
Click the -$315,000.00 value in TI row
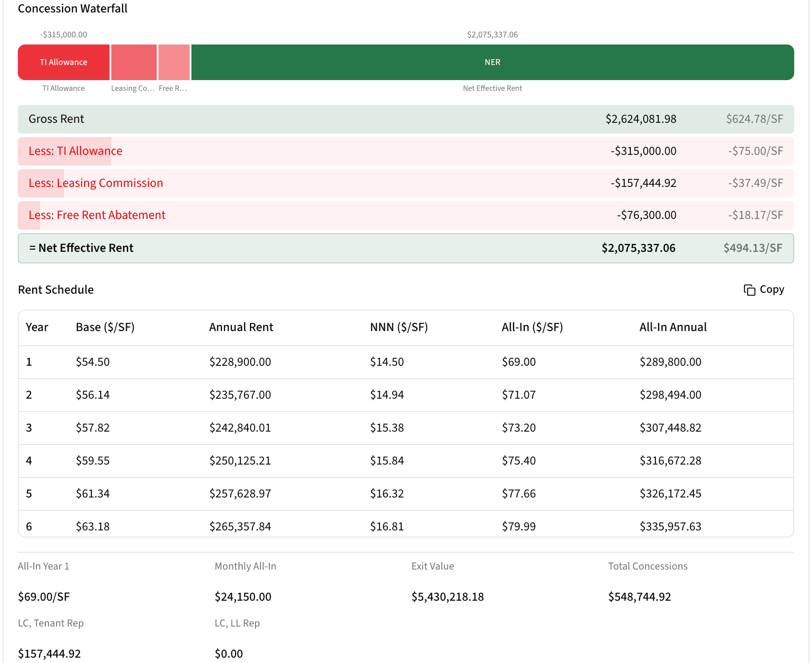[643, 151]
